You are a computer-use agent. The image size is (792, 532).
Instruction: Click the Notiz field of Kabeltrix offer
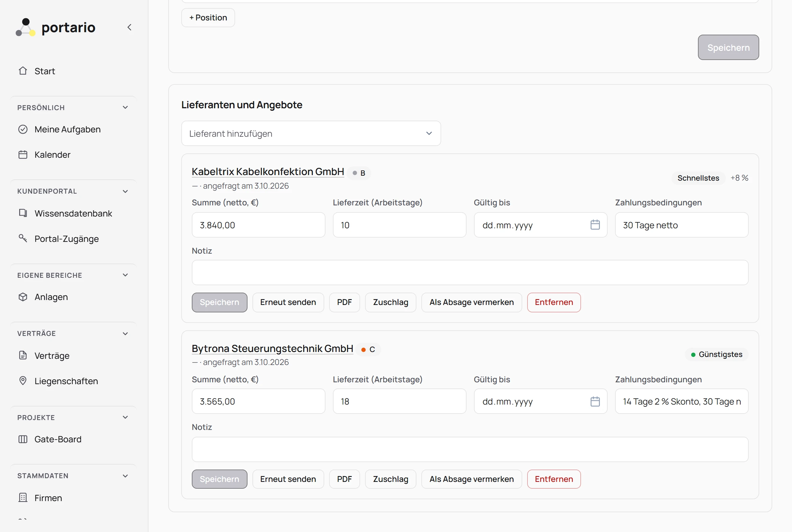coord(470,272)
